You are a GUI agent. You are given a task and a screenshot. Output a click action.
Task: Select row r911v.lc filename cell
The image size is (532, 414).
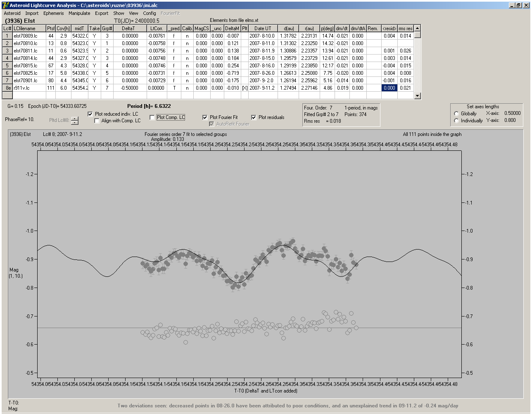pyautogui.click(x=29, y=88)
